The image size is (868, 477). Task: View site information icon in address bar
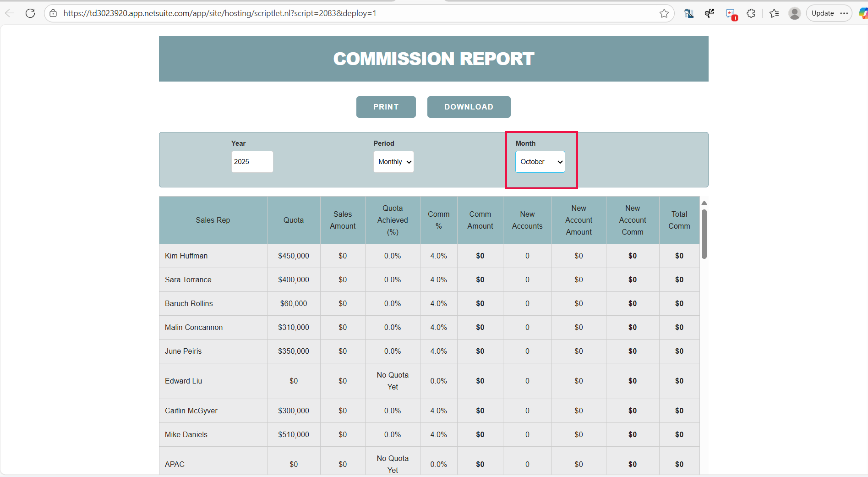[53, 13]
